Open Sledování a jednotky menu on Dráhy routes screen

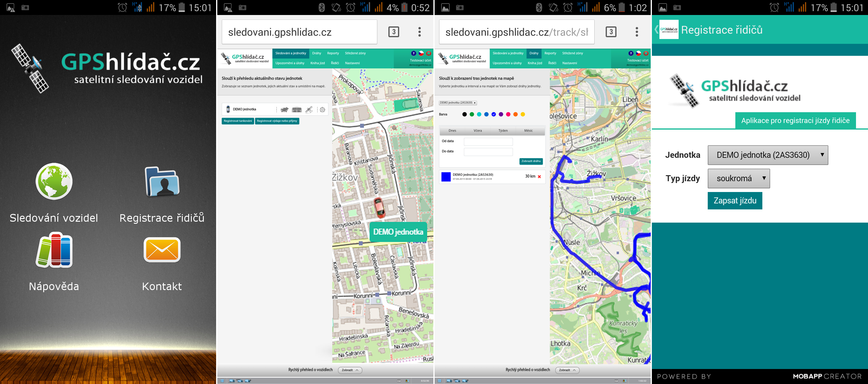(x=508, y=53)
